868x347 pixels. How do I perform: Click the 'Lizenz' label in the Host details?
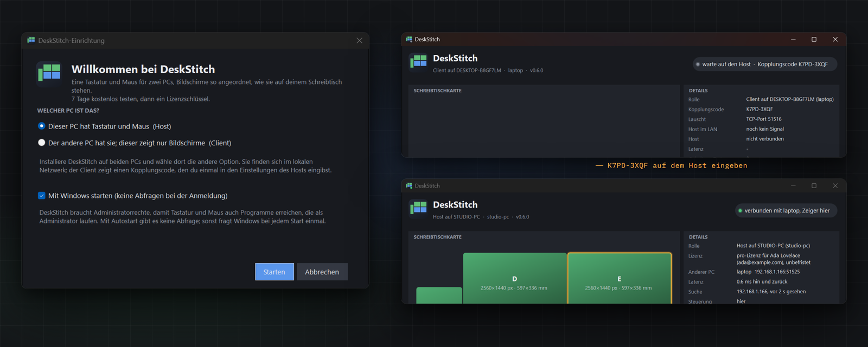(695, 256)
